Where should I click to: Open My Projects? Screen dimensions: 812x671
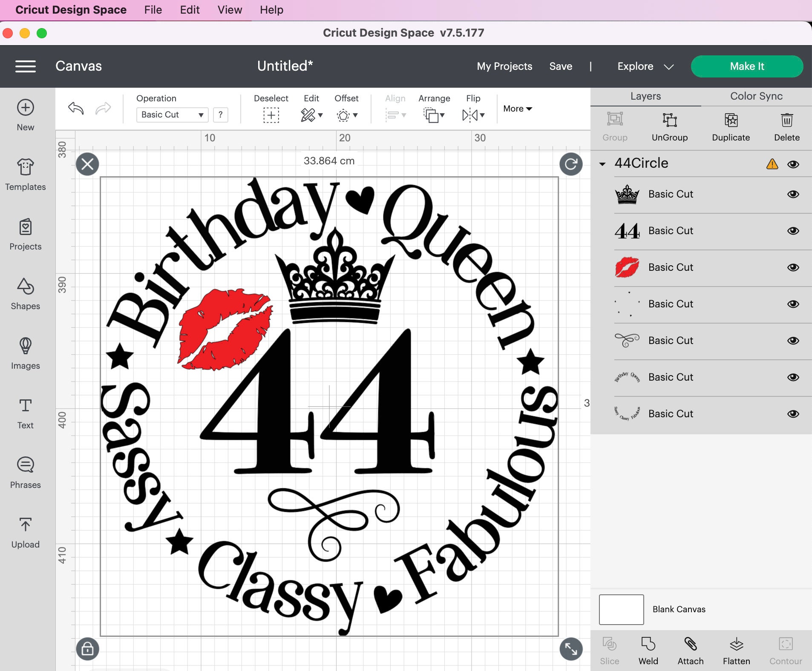coord(504,66)
